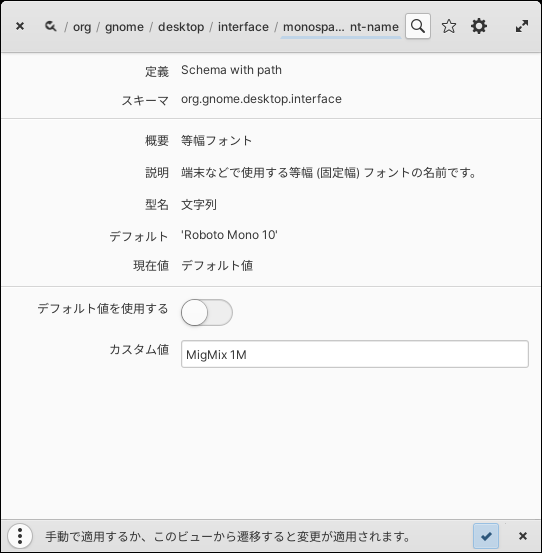The height and width of the screenshot is (553, 542).
Task: Bookmark this key with the star icon
Action: [x=449, y=26]
